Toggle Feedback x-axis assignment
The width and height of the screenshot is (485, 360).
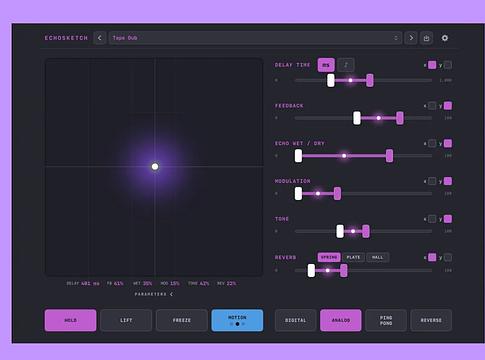[x=432, y=106]
